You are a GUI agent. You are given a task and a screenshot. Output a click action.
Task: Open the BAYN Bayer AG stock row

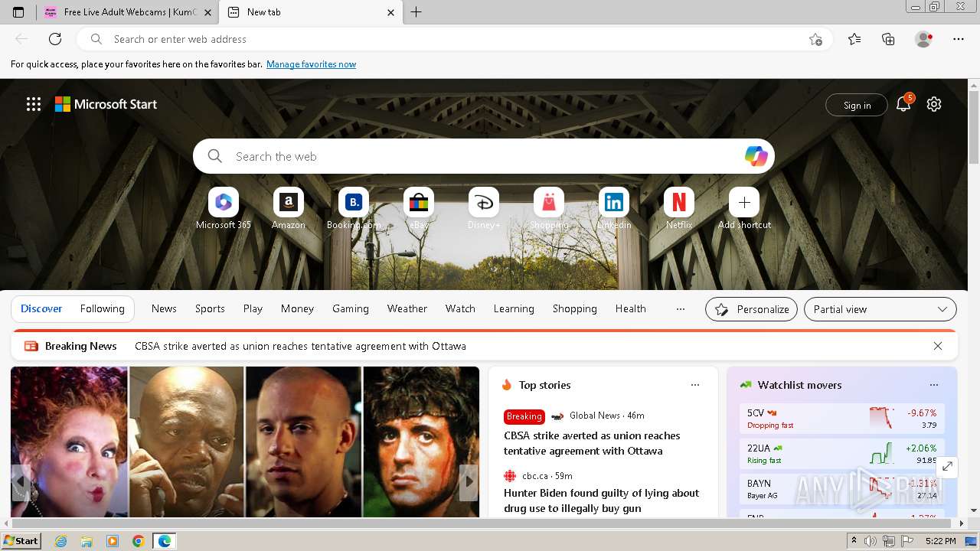tap(841, 489)
